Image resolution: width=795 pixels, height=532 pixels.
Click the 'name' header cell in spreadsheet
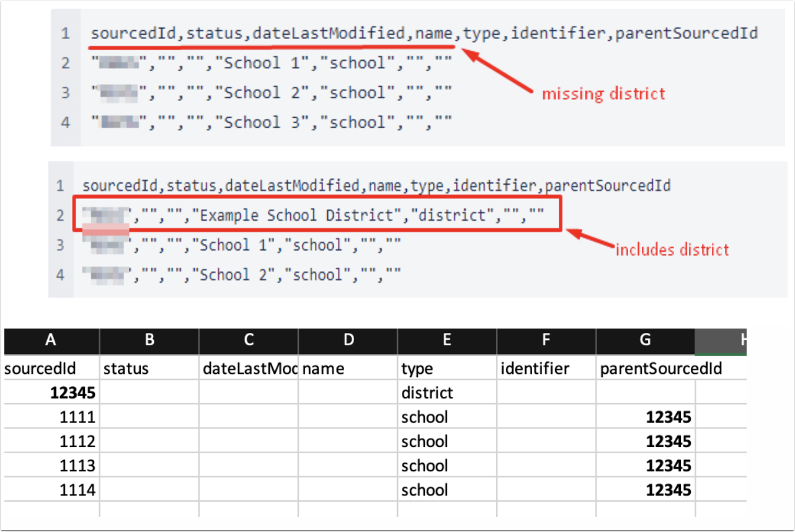click(349, 368)
